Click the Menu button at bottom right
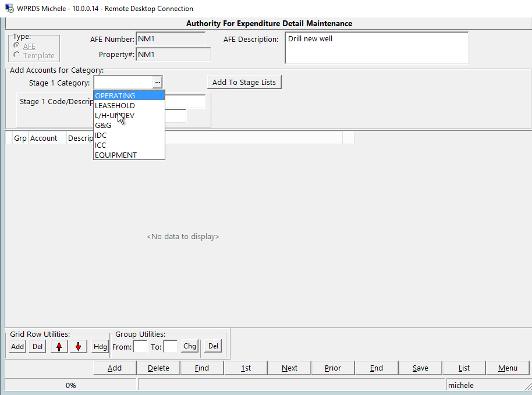 tap(508, 368)
